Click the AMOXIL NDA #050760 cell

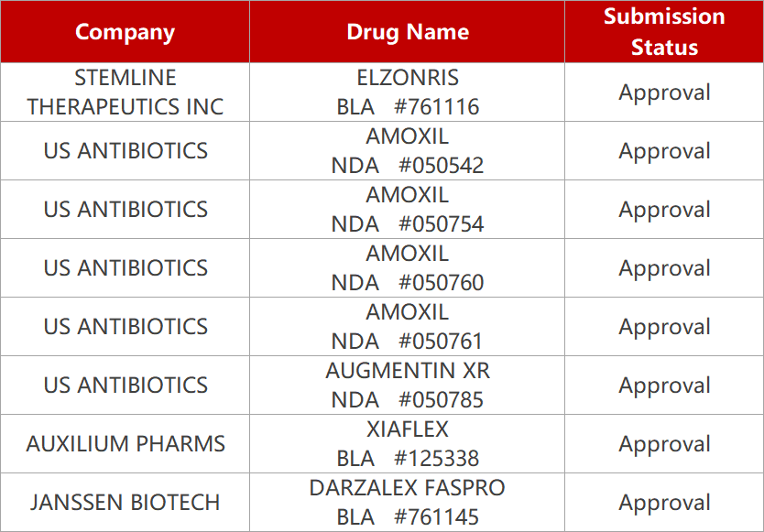pos(407,268)
